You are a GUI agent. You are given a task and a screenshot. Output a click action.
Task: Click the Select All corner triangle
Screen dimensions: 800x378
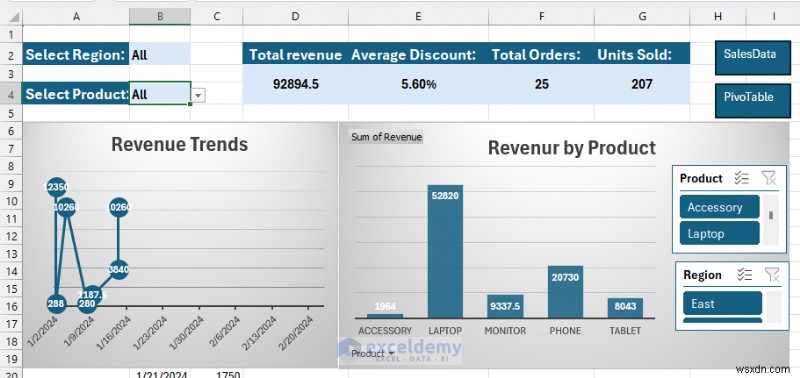click(14, 17)
